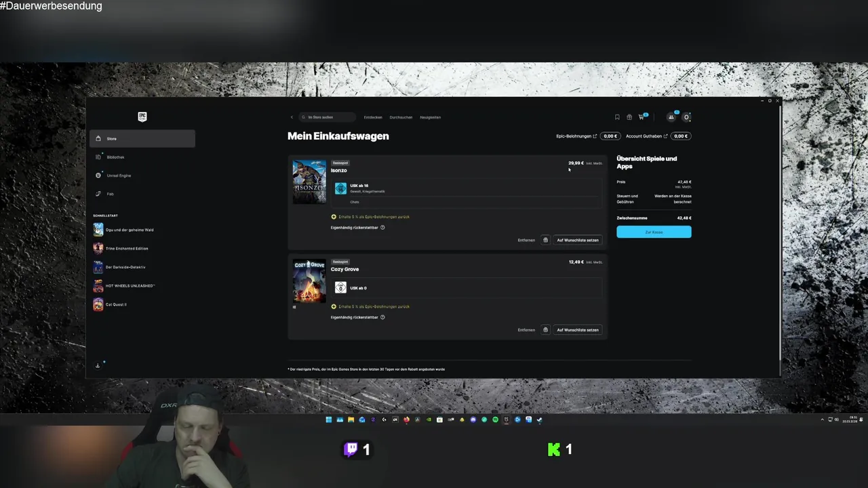Open the account profile avatar menu

686,117
